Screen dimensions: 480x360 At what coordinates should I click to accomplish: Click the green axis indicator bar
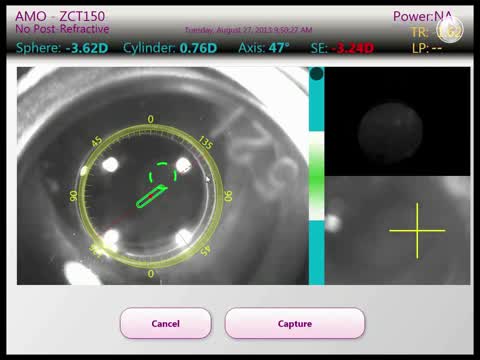click(152, 196)
